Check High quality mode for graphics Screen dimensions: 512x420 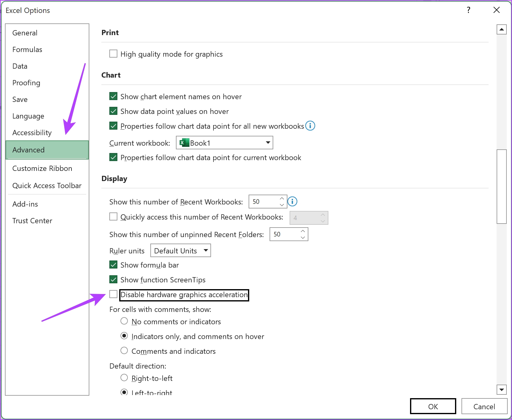click(x=113, y=54)
